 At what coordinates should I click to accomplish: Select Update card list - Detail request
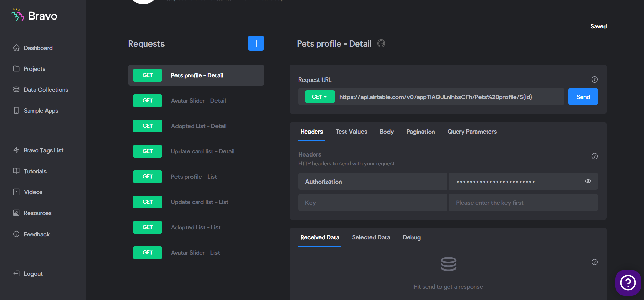[196, 151]
